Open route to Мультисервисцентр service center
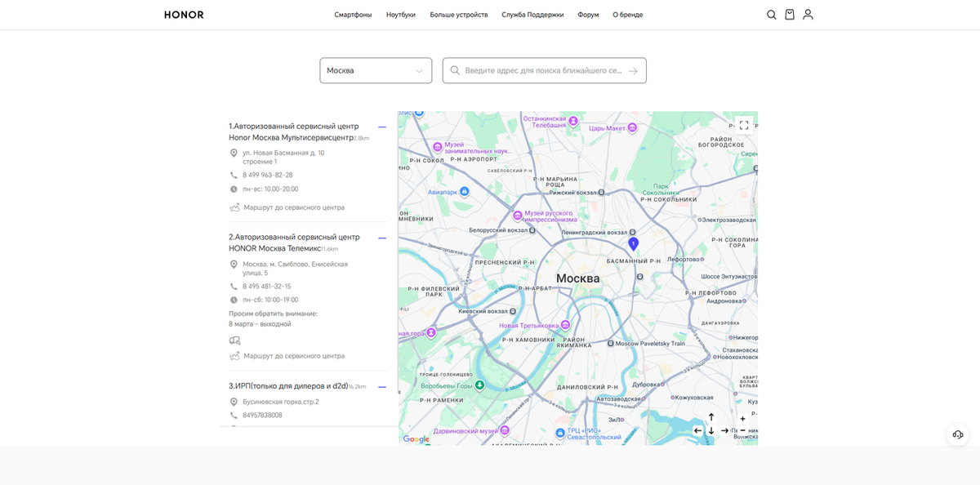The image size is (980, 485). (x=294, y=207)
